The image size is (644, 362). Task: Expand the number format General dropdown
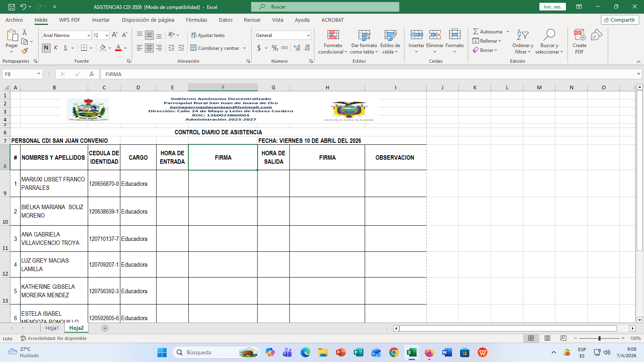(x=308, y=35)
